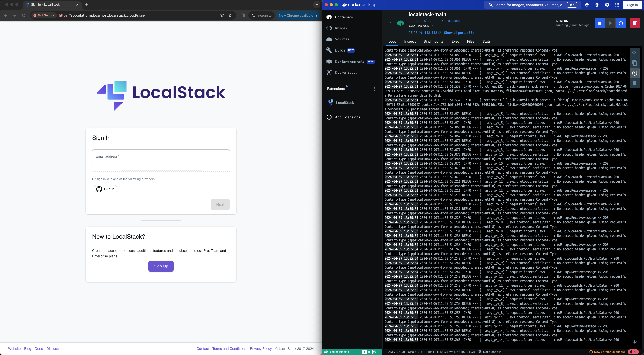The height and width of the screenshot is (355, 644).
Task: Search within the container logs magnifier icon
Action: (634, 53)
